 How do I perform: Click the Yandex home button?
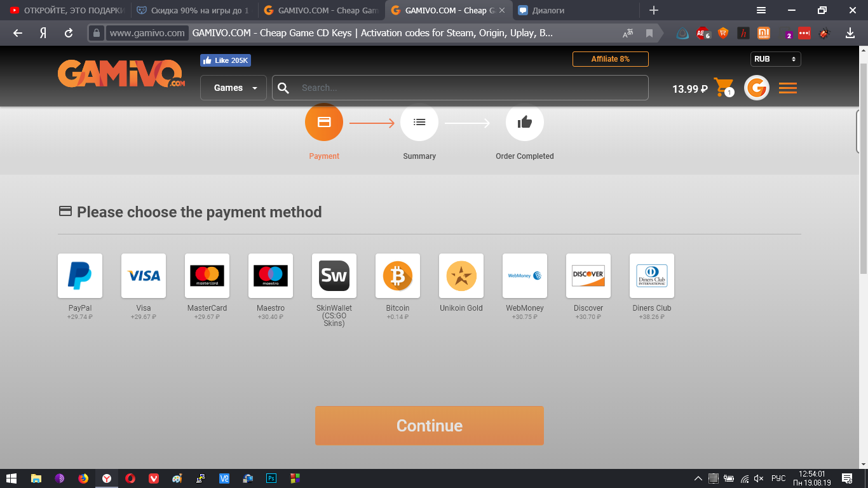pos(43,33)
